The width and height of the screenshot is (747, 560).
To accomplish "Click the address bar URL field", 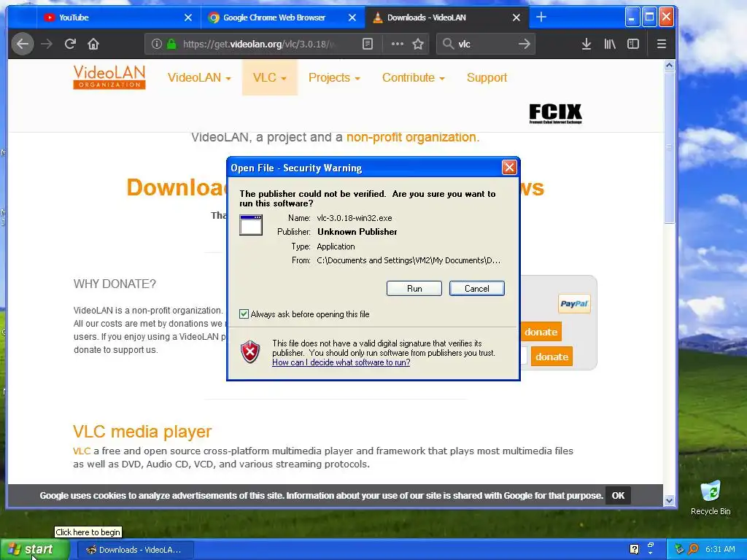I will click(x=260, y=44).
